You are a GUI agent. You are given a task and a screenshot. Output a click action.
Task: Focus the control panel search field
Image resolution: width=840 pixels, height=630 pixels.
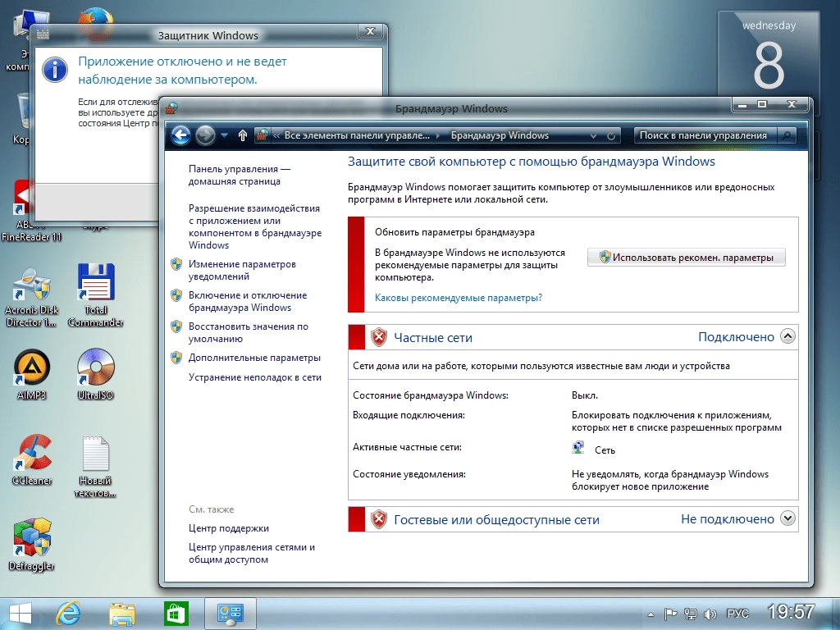tap(705, 135)
